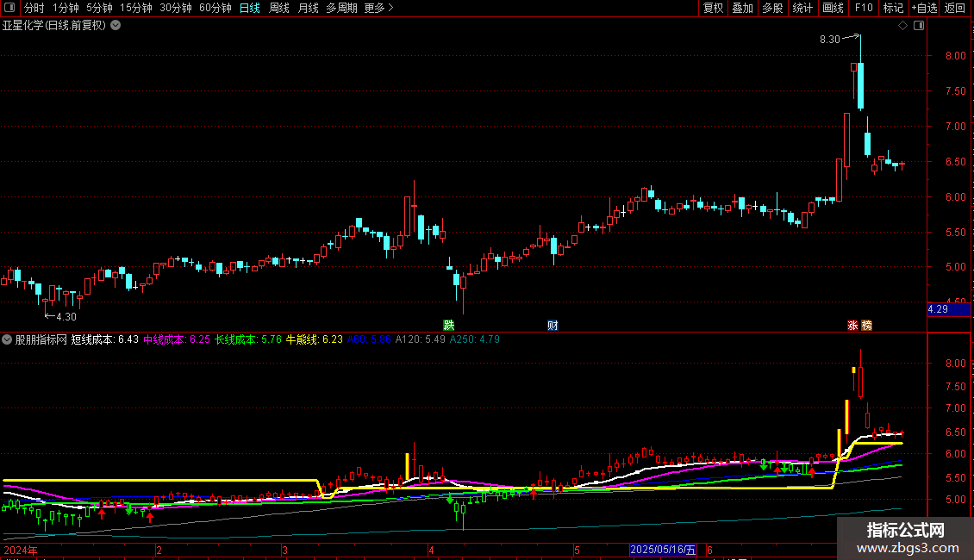Screen dimensions: 974x560
Task: Click stock name 亚星化学(日线.前复权)
Action: (54, 26)
